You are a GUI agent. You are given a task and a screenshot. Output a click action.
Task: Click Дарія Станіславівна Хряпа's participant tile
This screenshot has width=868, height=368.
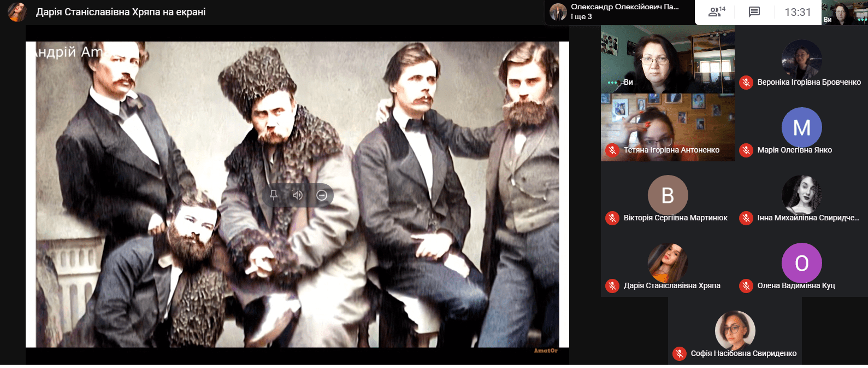click(668, 263)
